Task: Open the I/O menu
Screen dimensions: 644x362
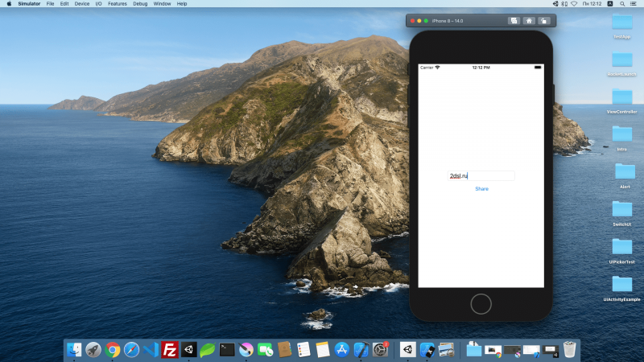Action: (98, 4)
